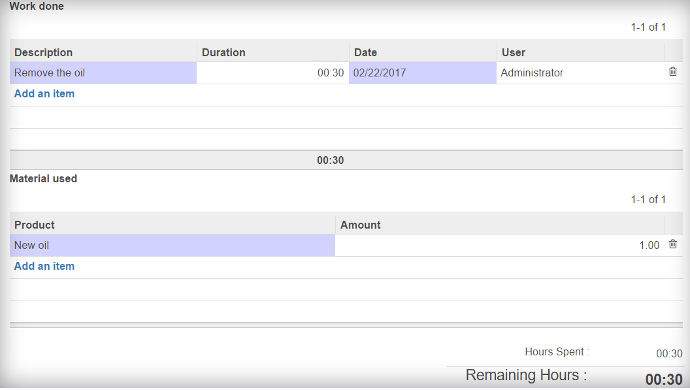Add an item under Material used
Screen dimensions: 690x390
(44, 266)
